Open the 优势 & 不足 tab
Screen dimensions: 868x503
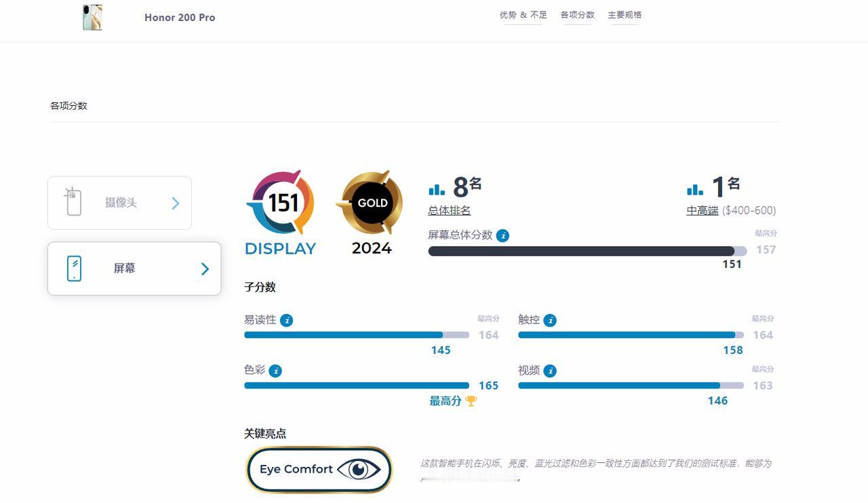pyautogui.click(x=523, y=15)
